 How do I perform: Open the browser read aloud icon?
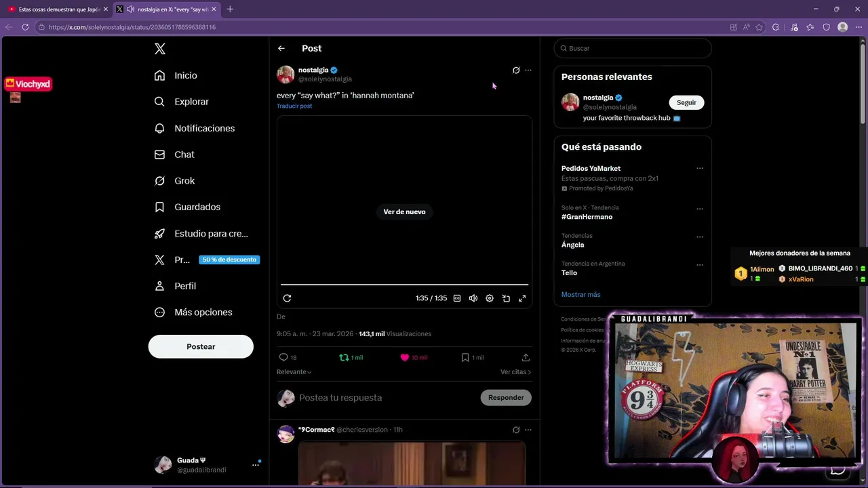coord(746,27)
